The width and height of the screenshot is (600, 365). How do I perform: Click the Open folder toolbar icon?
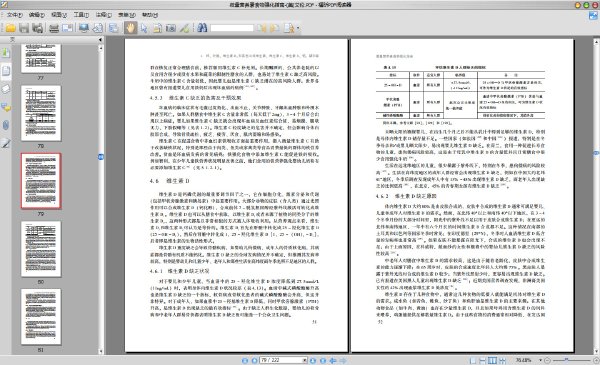coord(11,28)
